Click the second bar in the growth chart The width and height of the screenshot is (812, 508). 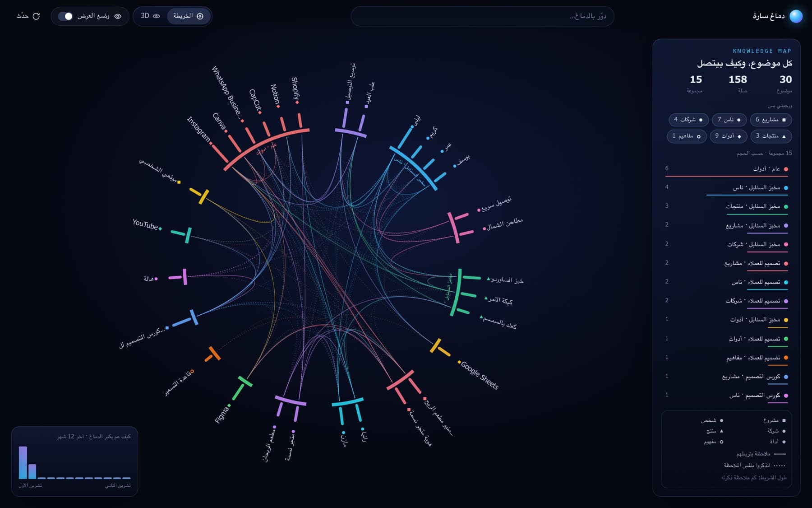32,471
